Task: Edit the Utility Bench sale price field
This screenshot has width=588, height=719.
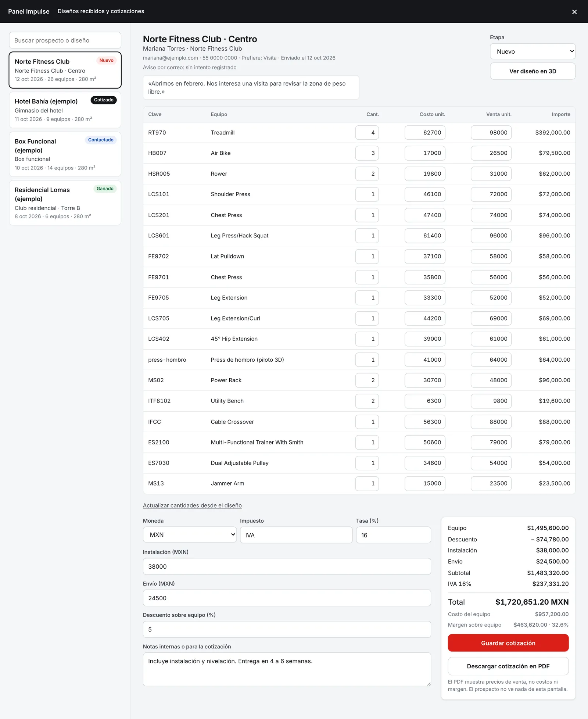Action: [491, 401]
